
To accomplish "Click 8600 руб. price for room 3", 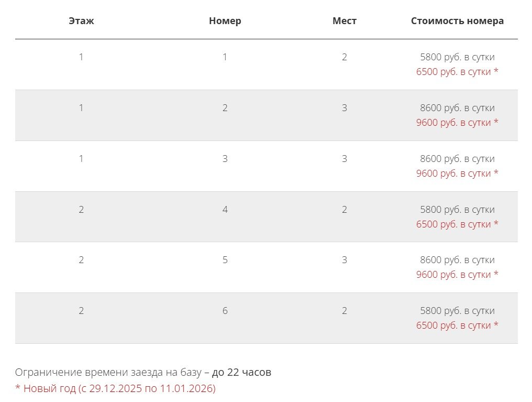I will [457, 159].
